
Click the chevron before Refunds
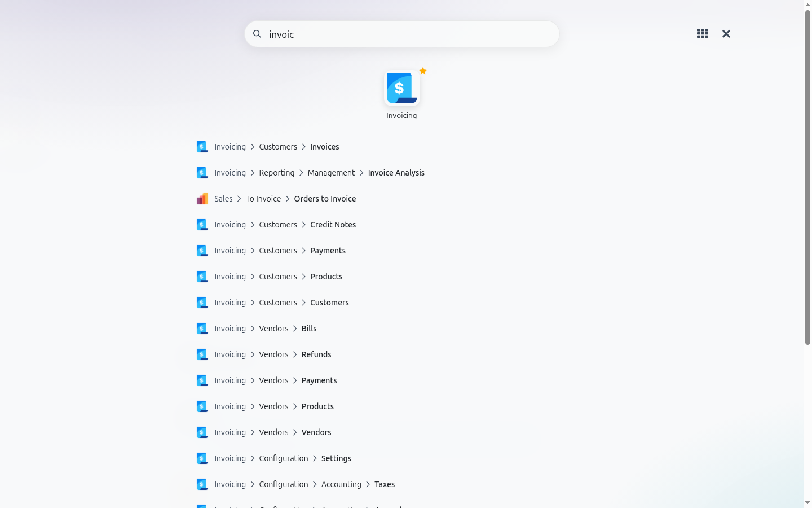tap(295, 354)
